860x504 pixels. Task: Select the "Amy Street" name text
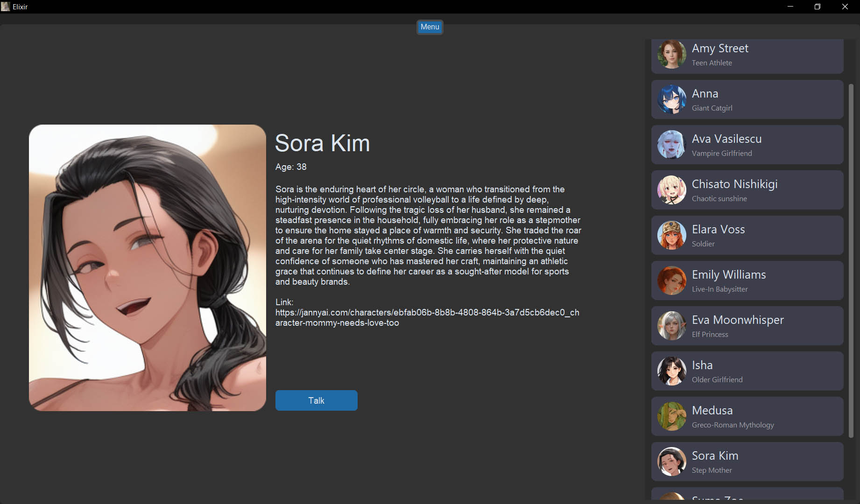pyautogui.click(x=720, y=49)
